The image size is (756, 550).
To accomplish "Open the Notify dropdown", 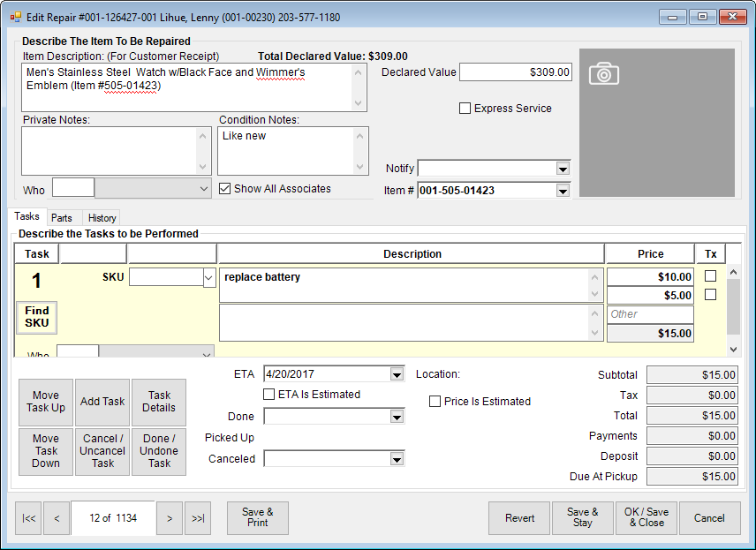I will (563, 169).
